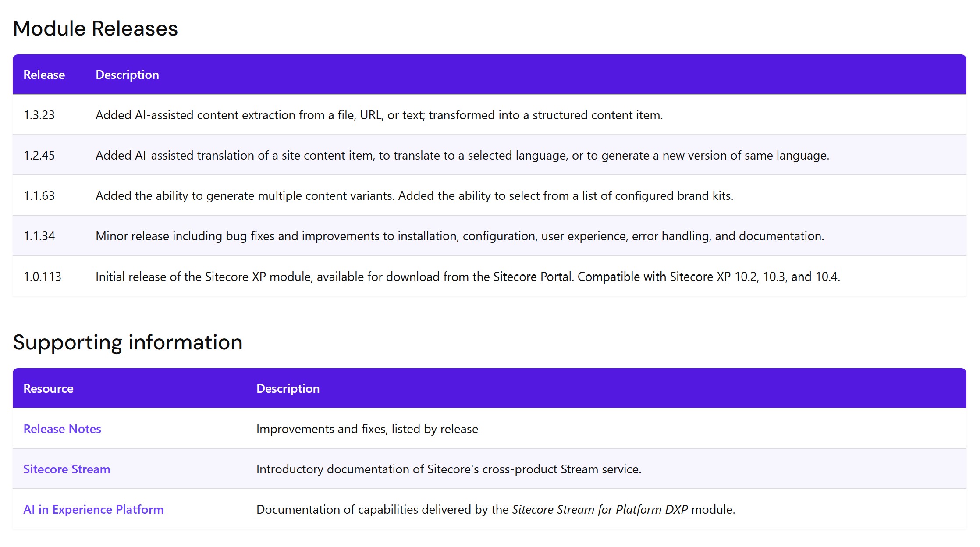980x547 pixels.
Task: Click the multiple content variants description
Action: [x=414, y=196]
